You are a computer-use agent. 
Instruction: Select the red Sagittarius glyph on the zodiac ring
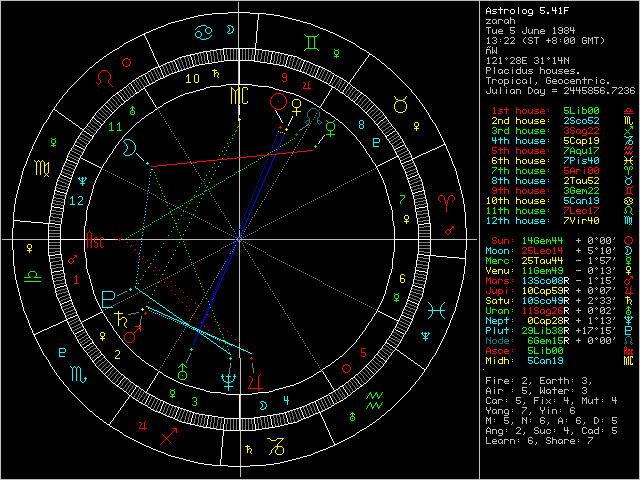click(167, 436)
